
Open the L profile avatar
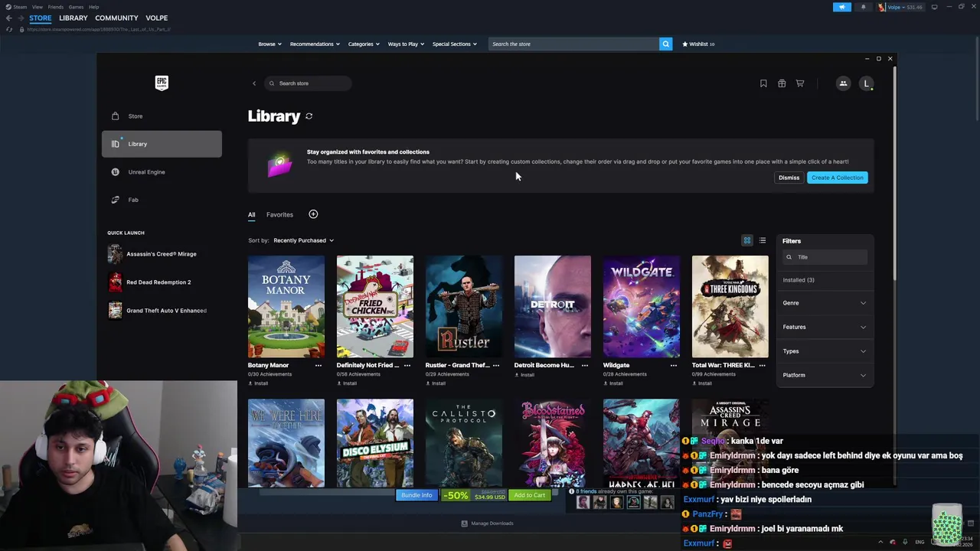pyautogui.click(x=866, y=83)
